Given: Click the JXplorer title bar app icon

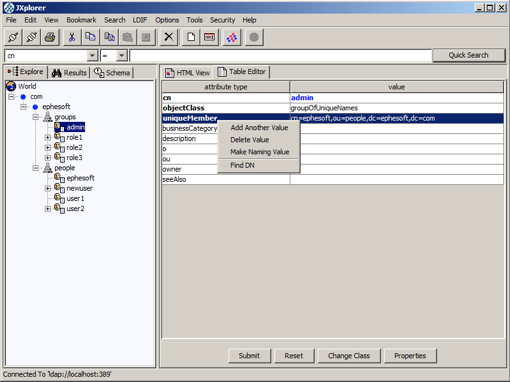Looking at the screenshot, I should tap(9, 8).
